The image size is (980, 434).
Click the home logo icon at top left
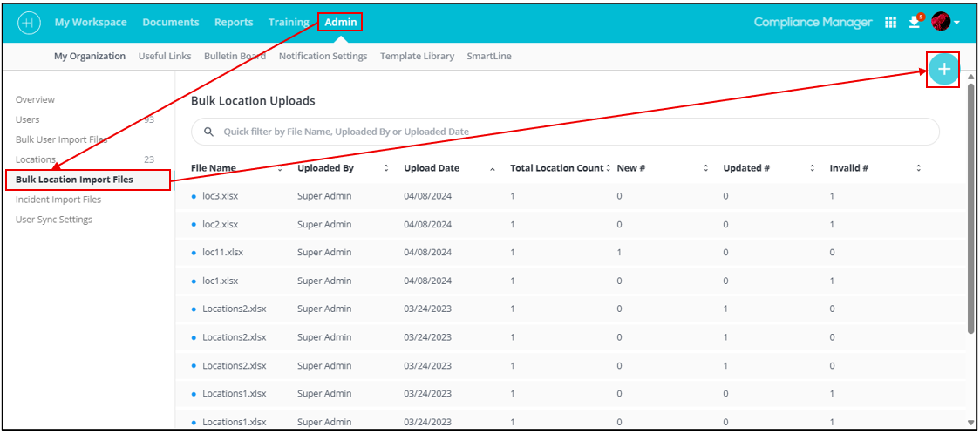pyautogui.click(x=29, y=23)
